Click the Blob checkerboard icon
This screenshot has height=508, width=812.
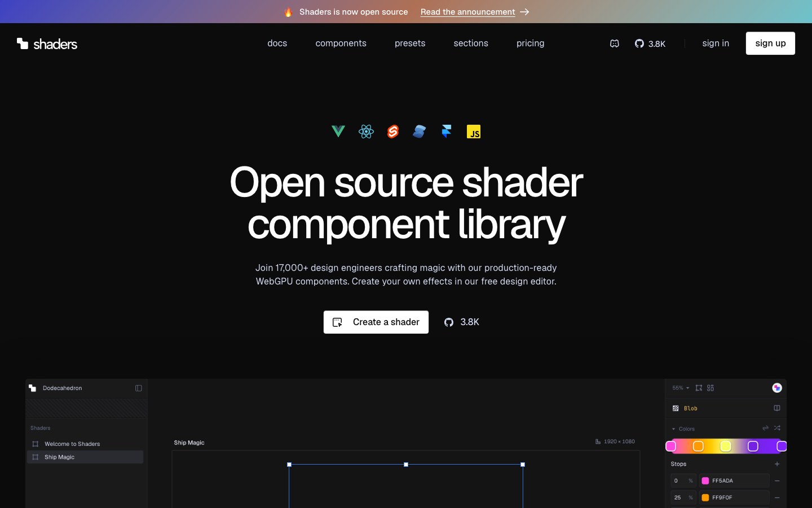[676, 408]
